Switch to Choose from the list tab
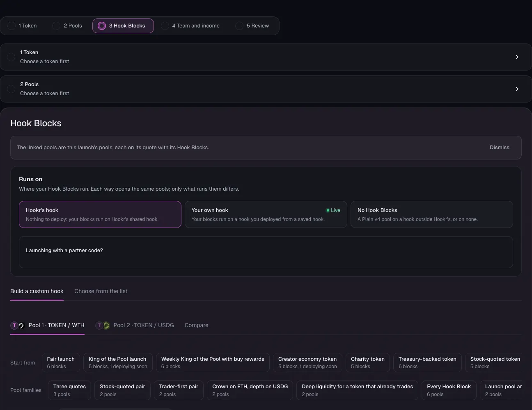The image size is (532, 410). (x=101, y=292)
